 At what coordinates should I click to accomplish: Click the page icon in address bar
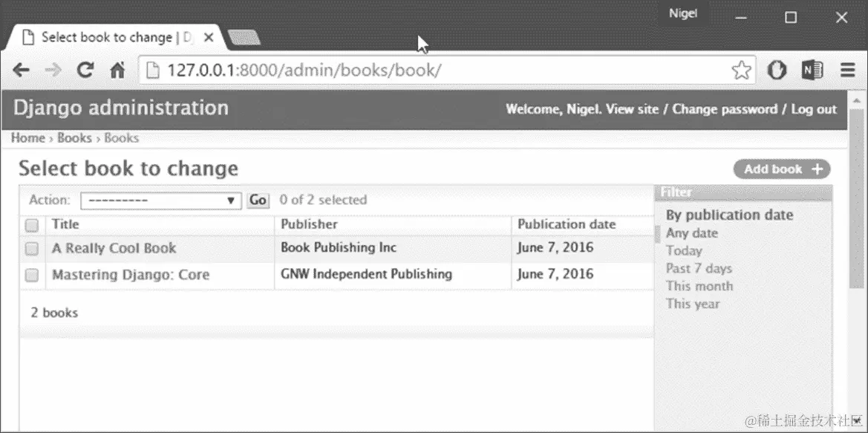152,71
